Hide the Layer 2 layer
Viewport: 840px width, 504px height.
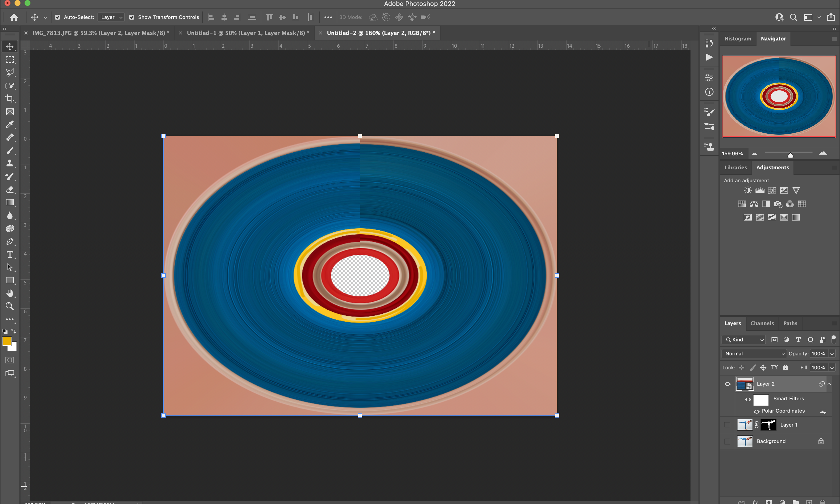pyautogui.click(x=727, y=384)
